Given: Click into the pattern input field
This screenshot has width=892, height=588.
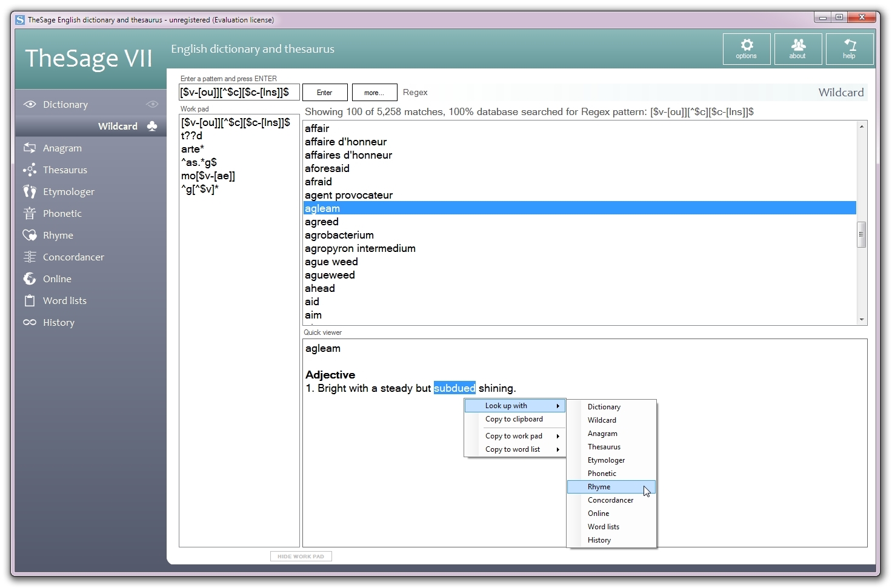Looking at the screenshot, I should (x=239, y=92).
